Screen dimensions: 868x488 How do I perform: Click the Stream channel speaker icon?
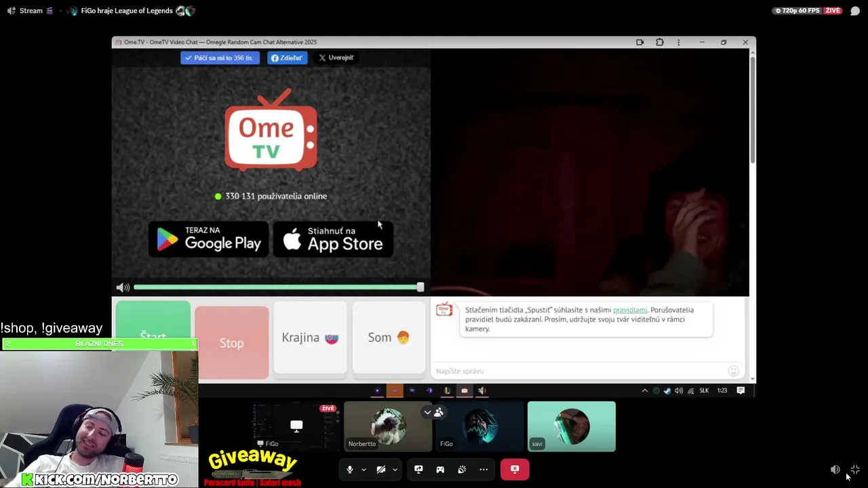coord(11,11)
